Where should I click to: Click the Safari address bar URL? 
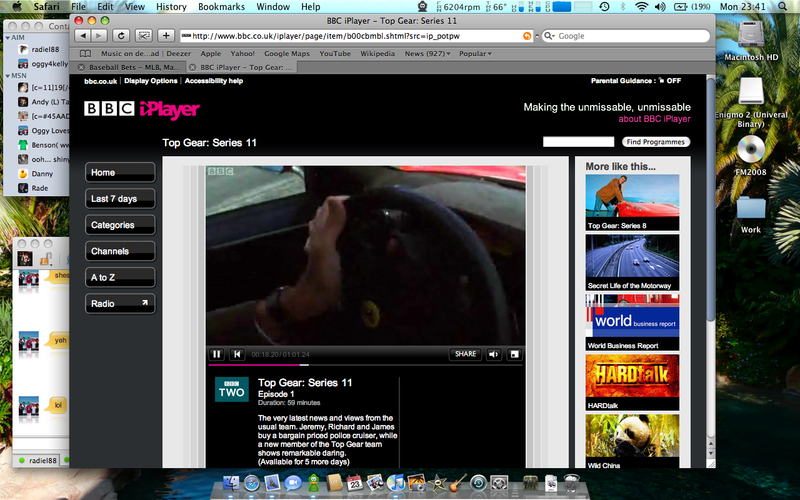356,36
